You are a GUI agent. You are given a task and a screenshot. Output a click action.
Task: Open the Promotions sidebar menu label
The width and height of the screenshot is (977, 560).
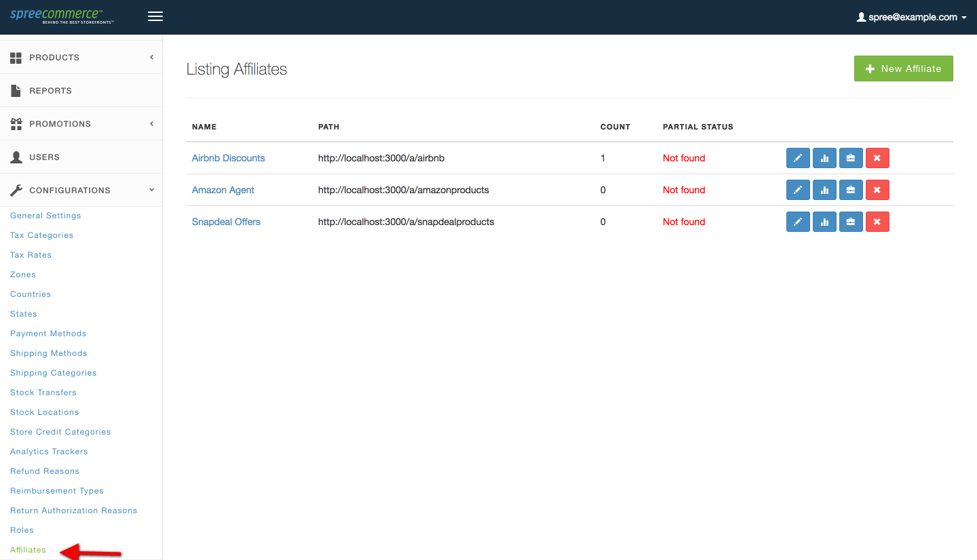(60, 124)
